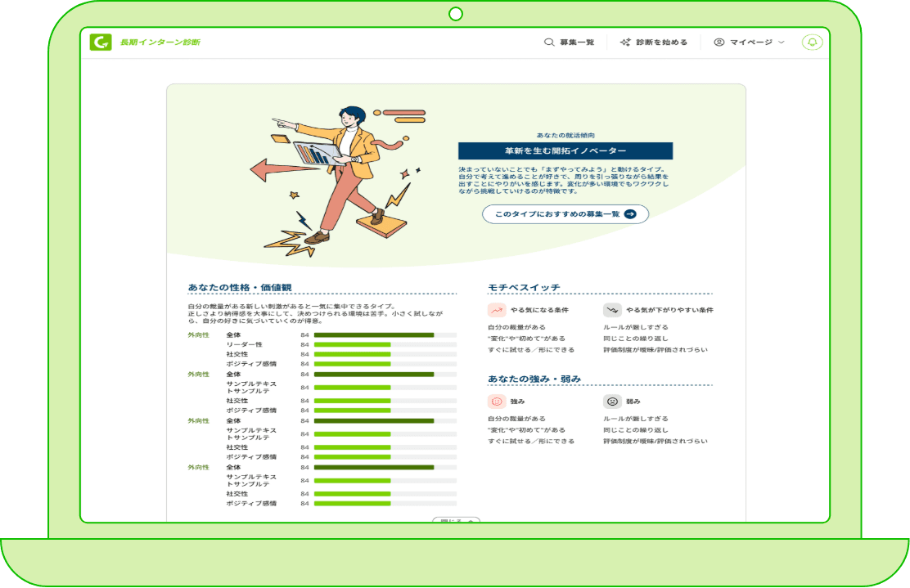
Task: Click the やる気が下がりやすい条件 label
Action: coord(669,310)
